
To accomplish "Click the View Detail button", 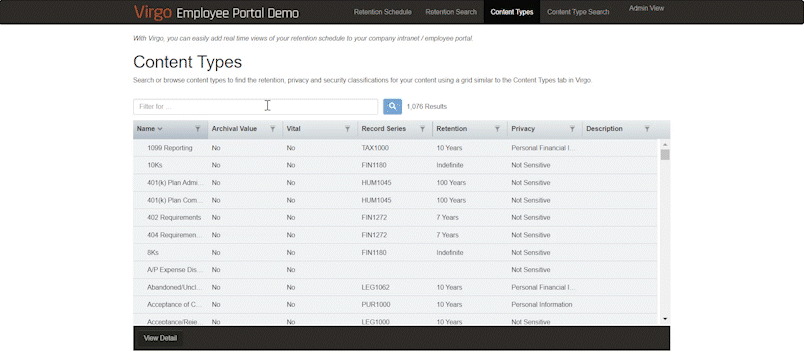I will (160, 338).
